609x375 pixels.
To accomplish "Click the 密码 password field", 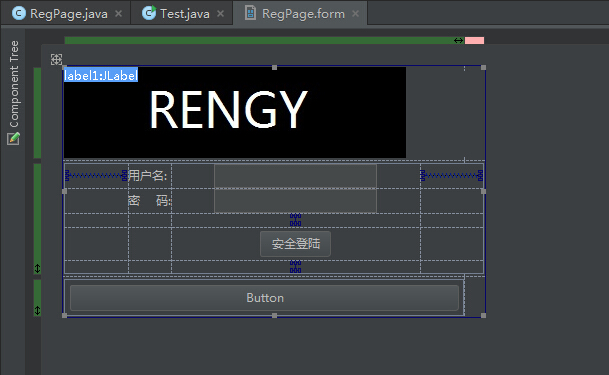I will 295,201.
